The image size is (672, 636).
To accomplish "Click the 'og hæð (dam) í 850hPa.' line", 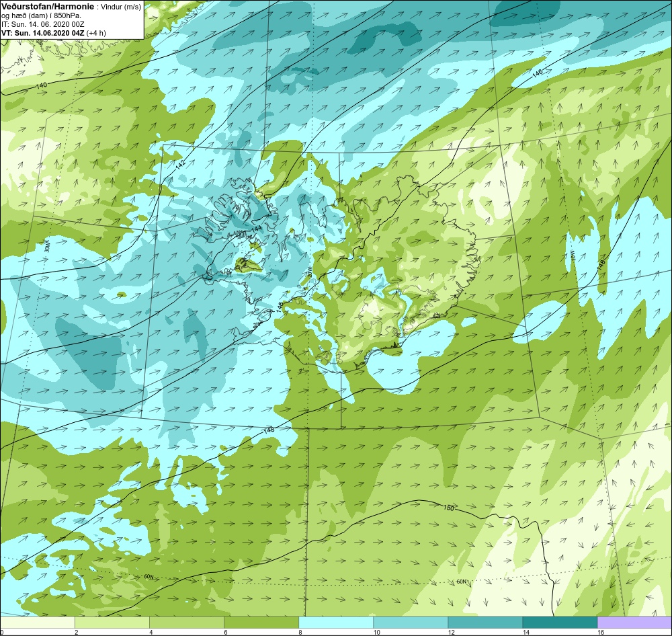I will pyautogui.click(x=41, y=16).
